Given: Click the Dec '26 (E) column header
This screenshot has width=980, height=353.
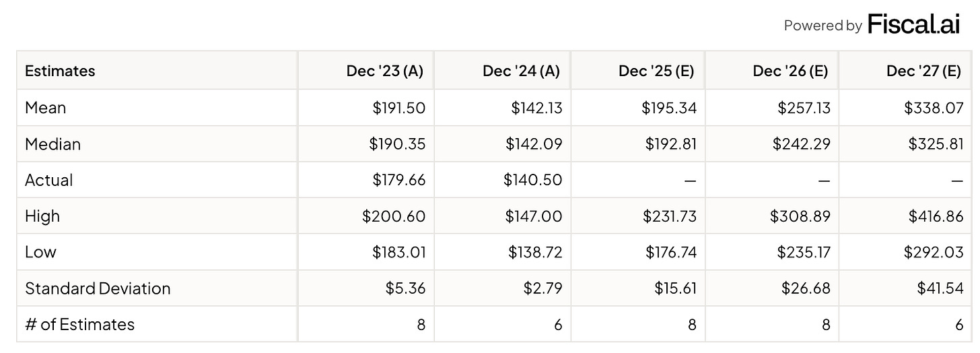Looking at the screenshot, I should (790, 71).
